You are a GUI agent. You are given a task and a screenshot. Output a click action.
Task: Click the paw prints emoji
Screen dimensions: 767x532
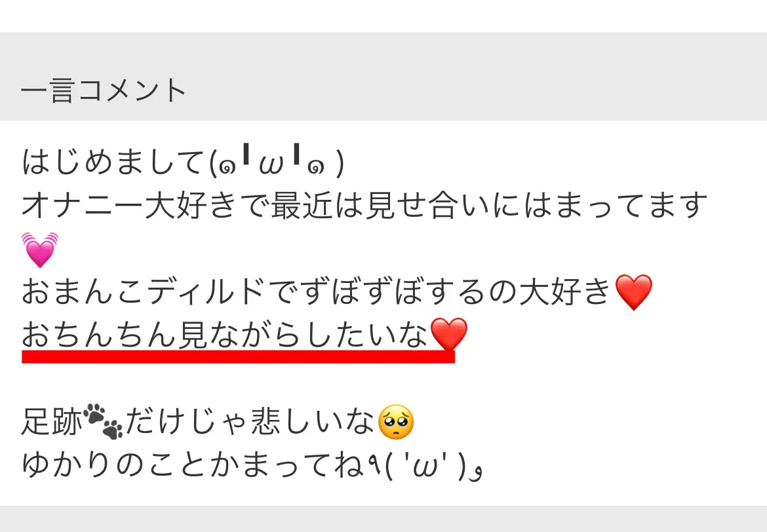click(103, 421)
